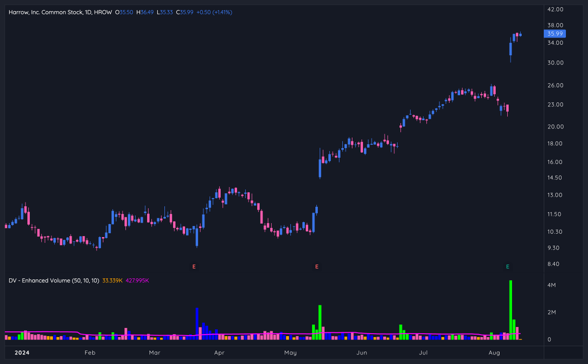Click the Apr label on time axis

click(x=219, y=352)
